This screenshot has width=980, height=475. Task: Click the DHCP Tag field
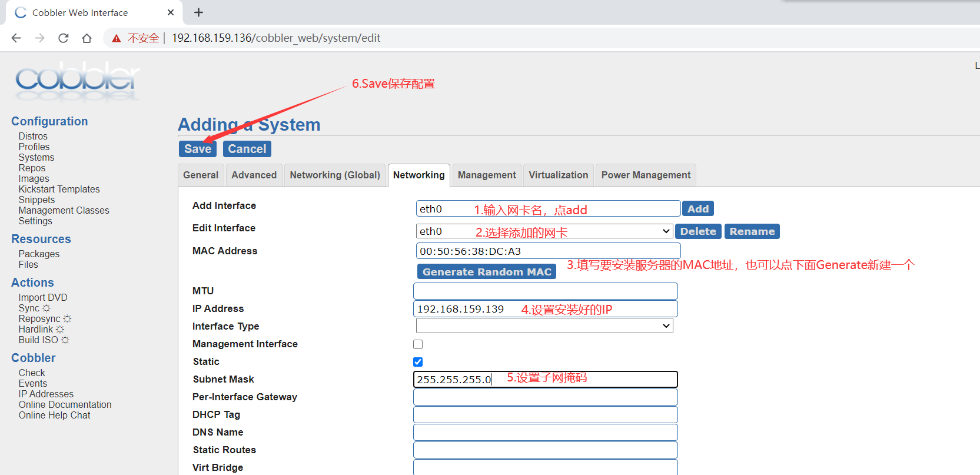click(546, 414)
